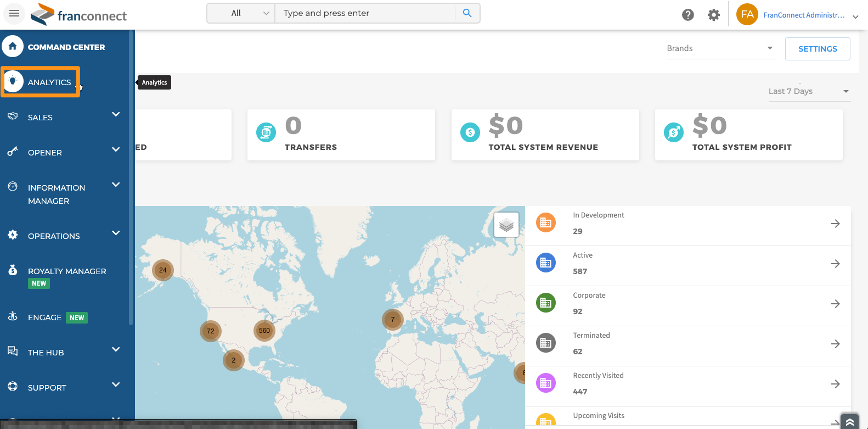
Task: Go to Command Center home icon
Action: (x=13, y=47)
